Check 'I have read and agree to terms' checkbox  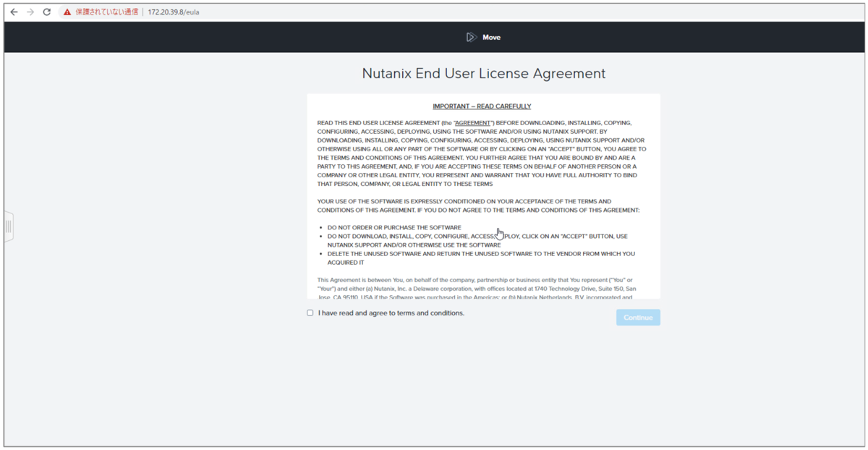tap(310, 313)
